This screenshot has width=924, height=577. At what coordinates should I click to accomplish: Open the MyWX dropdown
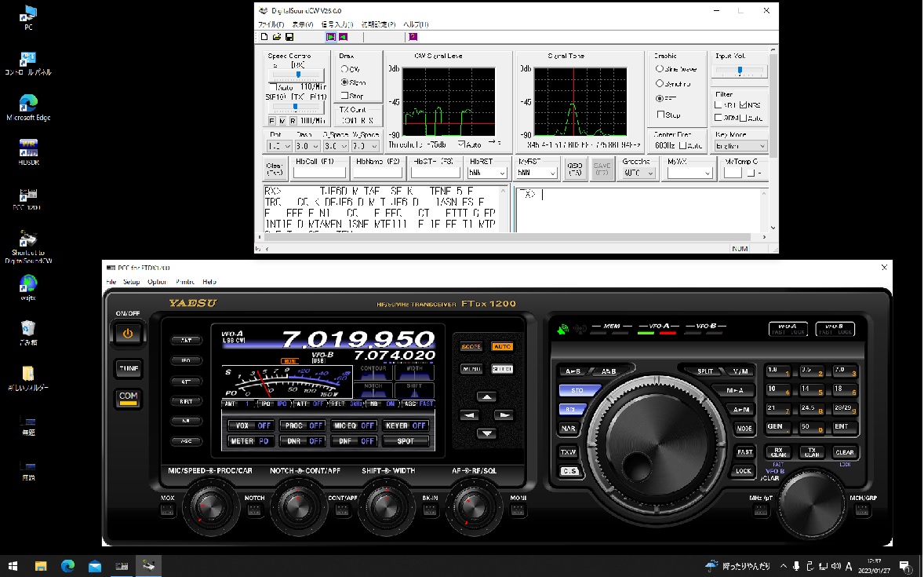(x=689, y=173)
